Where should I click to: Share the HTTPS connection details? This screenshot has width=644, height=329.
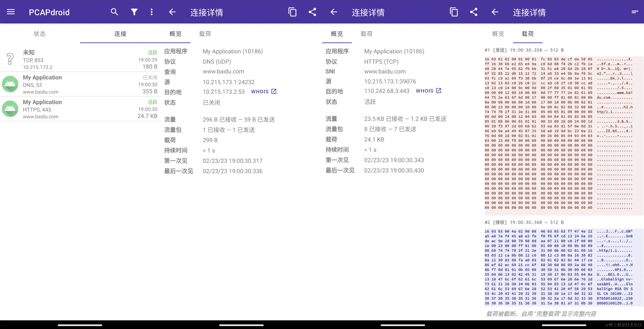tap(473, 12)
